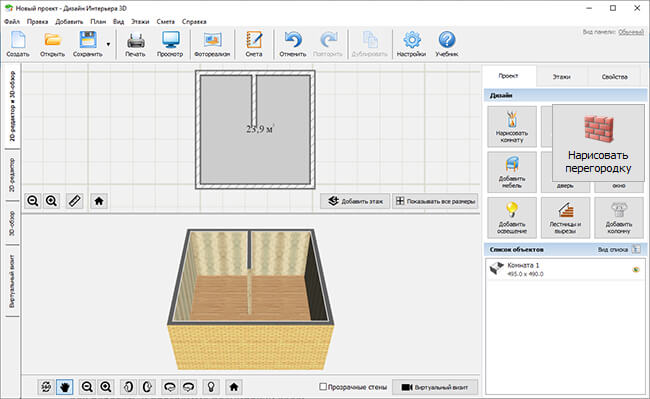The width and height of the screenshot is (650, 399).
Task: Undo the last action with Отменить
Action: coord(293,44)
